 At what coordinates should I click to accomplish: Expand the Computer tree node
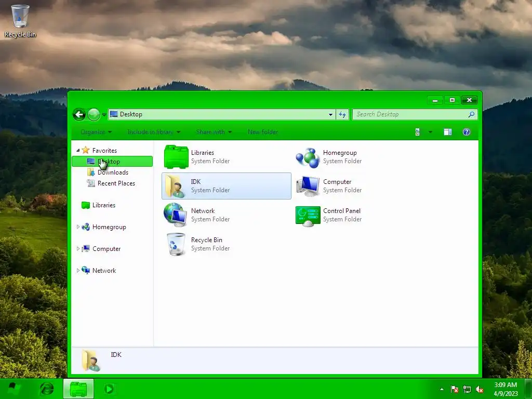pos(78,249)
